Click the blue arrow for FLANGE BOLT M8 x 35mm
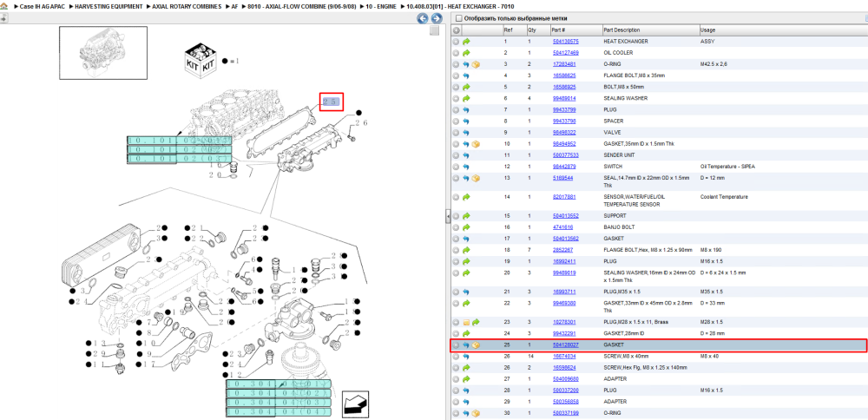The image size is (868, 420). coord(466,75)
